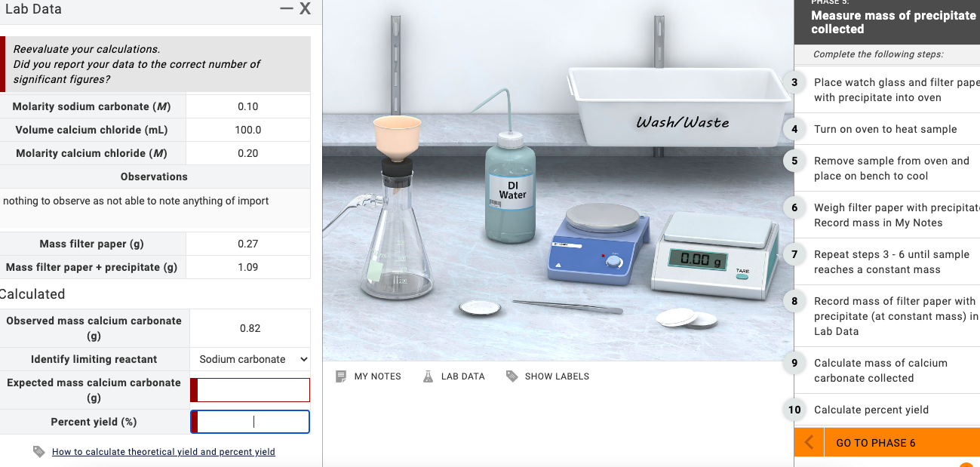Select step 3 Place watch glass into oven
This screenshot has height=467, width=980.
tap(887, 90)
